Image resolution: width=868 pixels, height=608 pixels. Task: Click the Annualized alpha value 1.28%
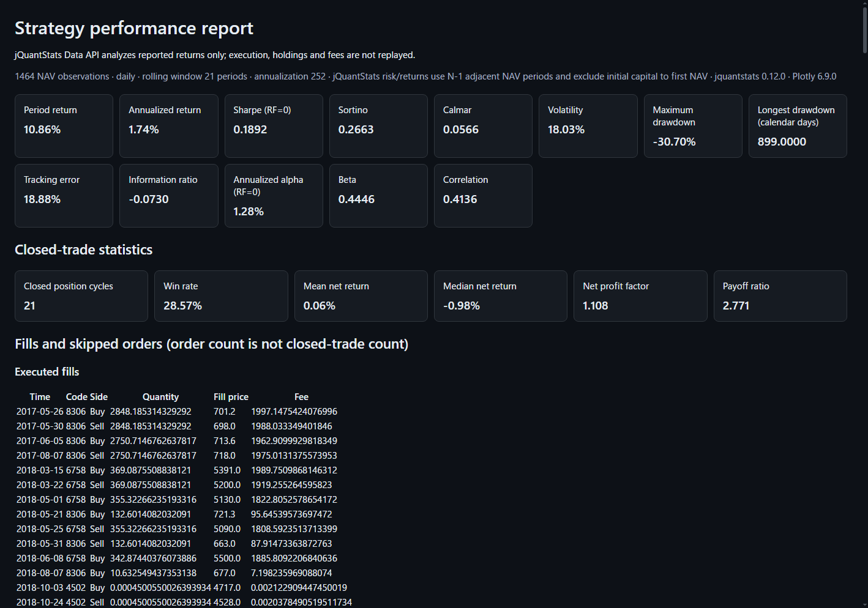point(249,212)
